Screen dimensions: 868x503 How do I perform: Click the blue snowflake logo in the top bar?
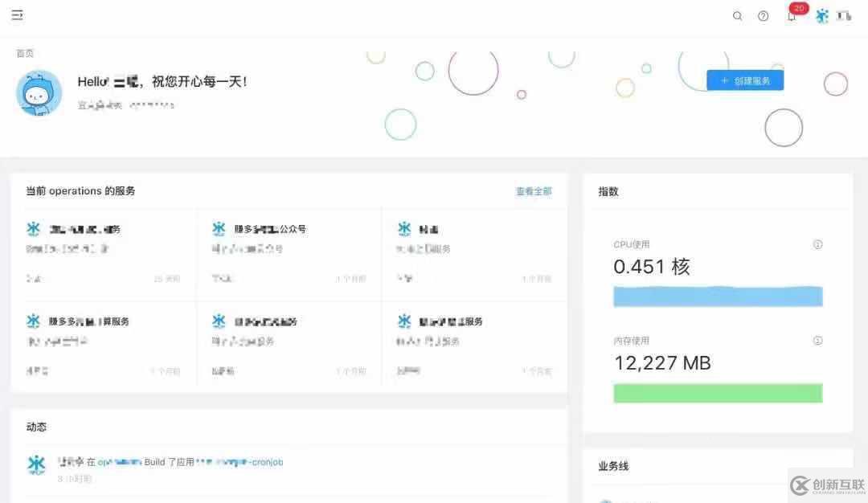[822, 16]
